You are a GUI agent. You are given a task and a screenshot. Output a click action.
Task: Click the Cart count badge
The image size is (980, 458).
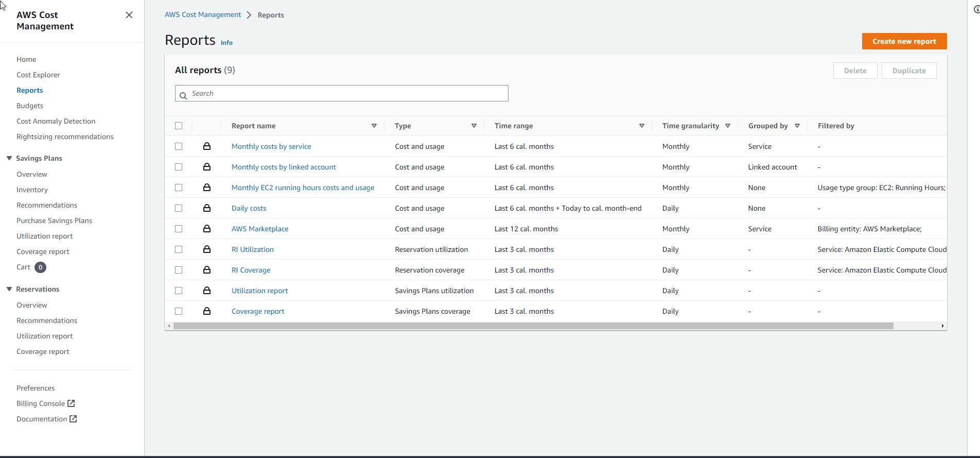40,267
